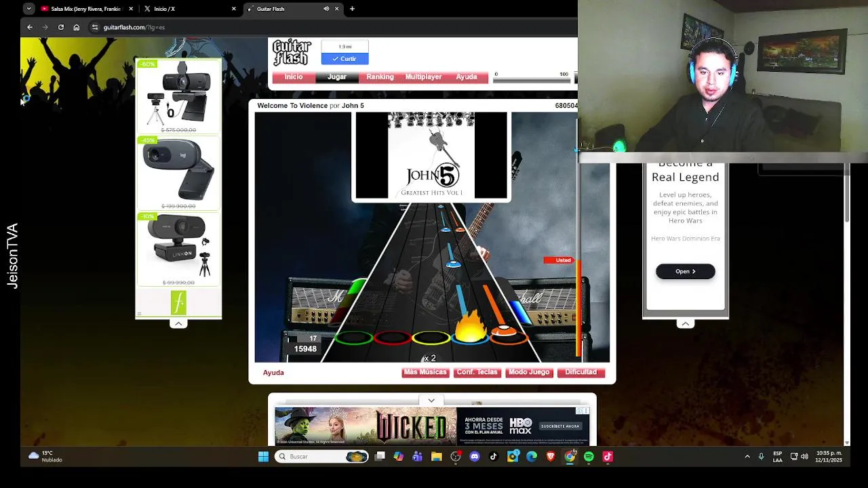This screenshot has width=868, height=488.
Task: Change the ESP LAA keyboard language
Action: [x=778, y=457]
